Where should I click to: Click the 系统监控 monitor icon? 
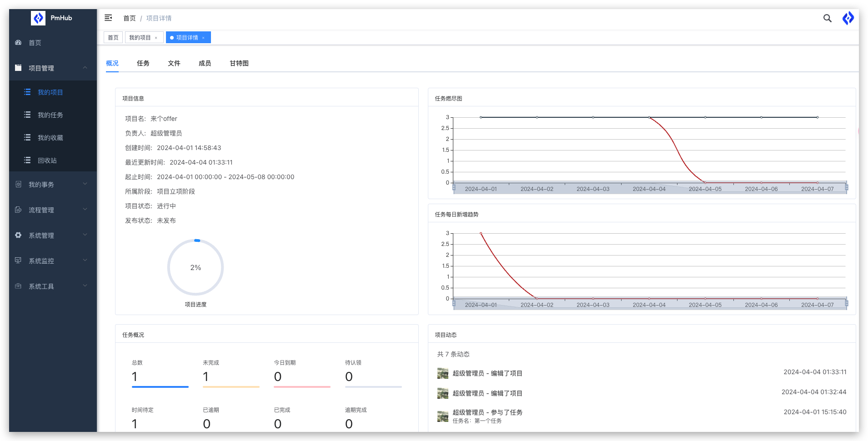18,261
